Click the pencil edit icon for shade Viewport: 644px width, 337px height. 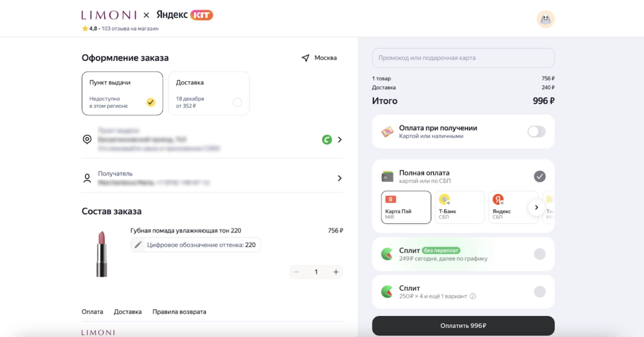pyautogui.click(x=138, y=245)
